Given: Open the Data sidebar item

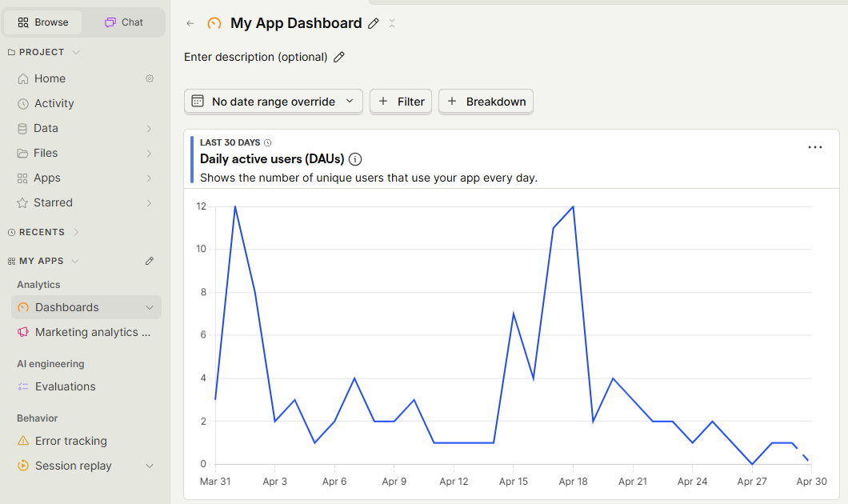Looking at the screenshot, I should [x=46, y=128].
